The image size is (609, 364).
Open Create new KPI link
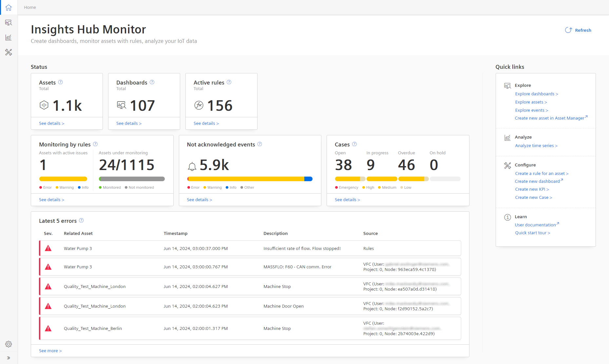pos(532,189)
